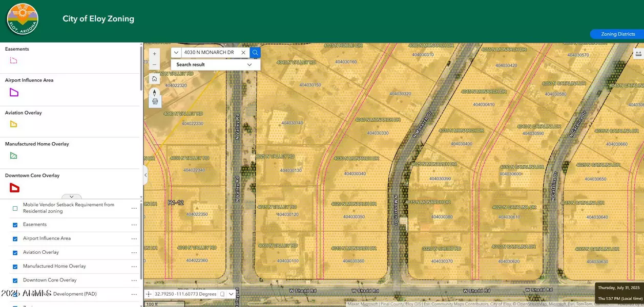
Task: Uncheck the Manufactured Home Overlay layer
Action: [x=15, y=267]
